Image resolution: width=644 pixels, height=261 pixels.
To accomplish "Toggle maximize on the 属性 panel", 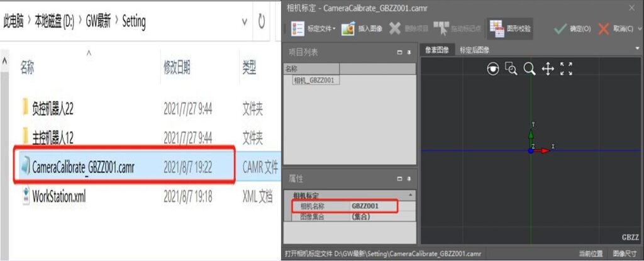I will tap(400, 179).
